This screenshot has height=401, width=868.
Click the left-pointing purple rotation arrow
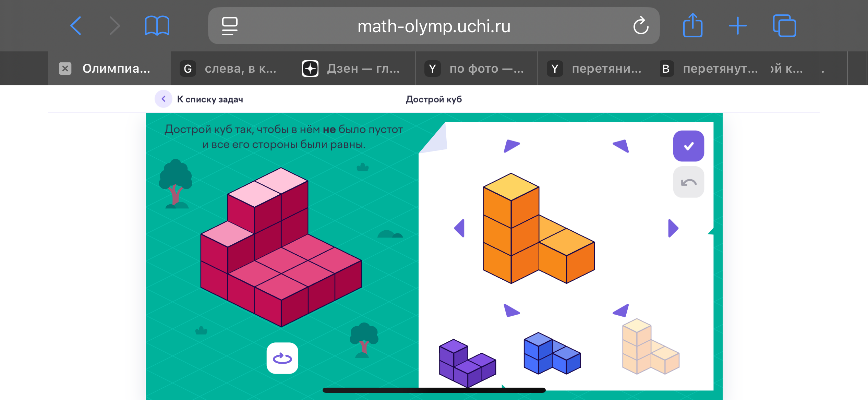pos(460,228)
